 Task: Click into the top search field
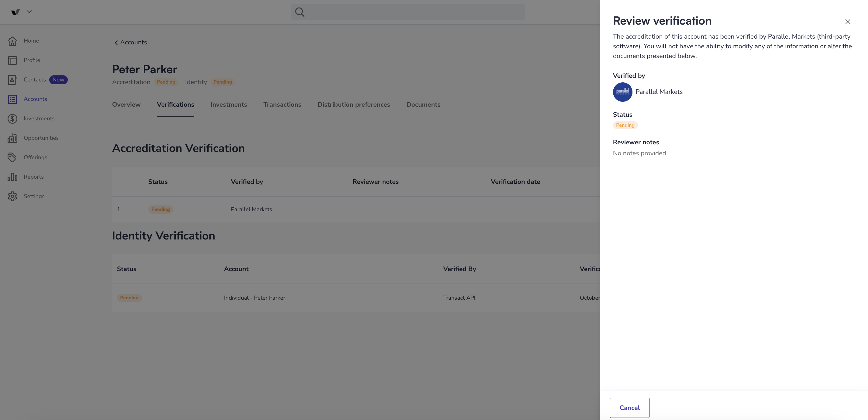[x=408, y=12]
